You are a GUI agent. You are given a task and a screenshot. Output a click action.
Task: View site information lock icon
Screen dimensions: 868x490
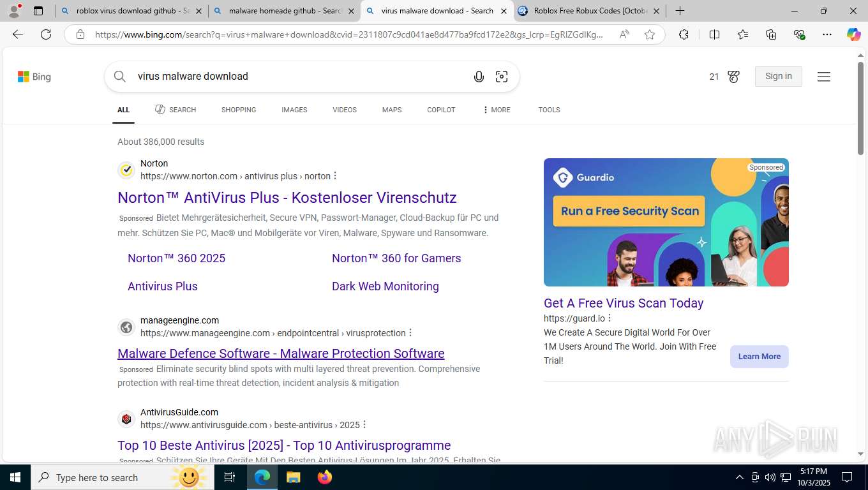click(x=80, y=34)
